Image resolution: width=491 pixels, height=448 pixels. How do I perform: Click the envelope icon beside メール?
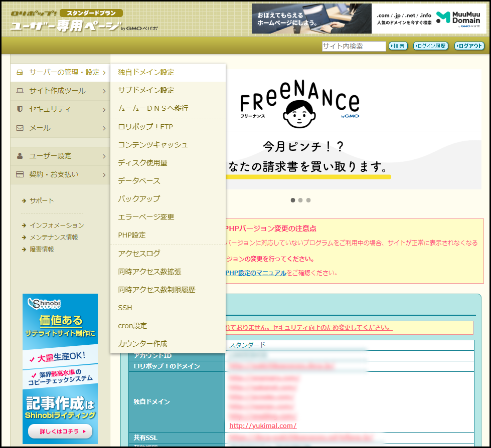tap(20, 128)
